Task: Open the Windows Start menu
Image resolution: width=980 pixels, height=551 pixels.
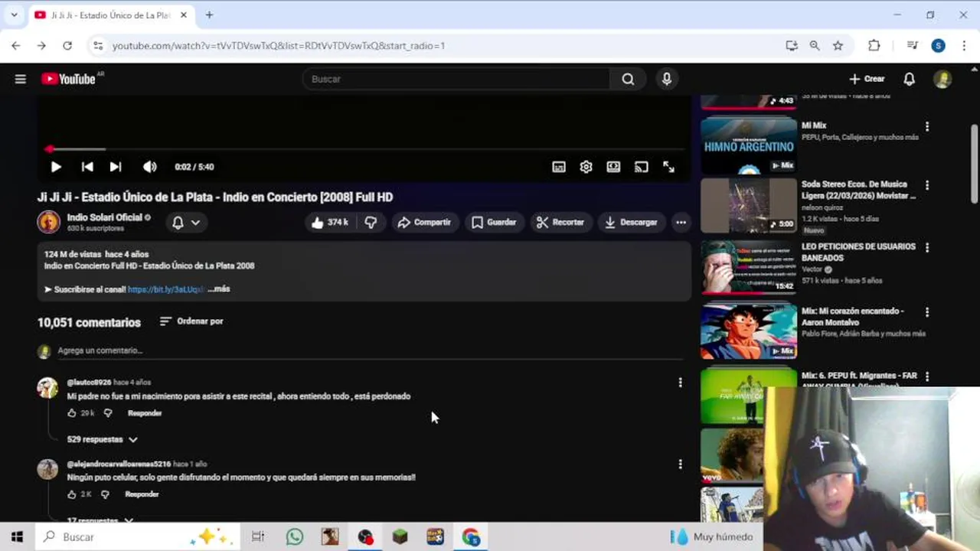Action: [17, 537]
